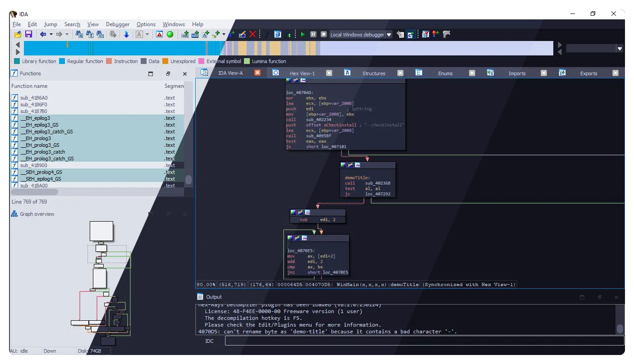The width and height of the screenshot is (634, 364).
Task: Click the Jump back blue left arrow
Action: (x=43, y=34)
